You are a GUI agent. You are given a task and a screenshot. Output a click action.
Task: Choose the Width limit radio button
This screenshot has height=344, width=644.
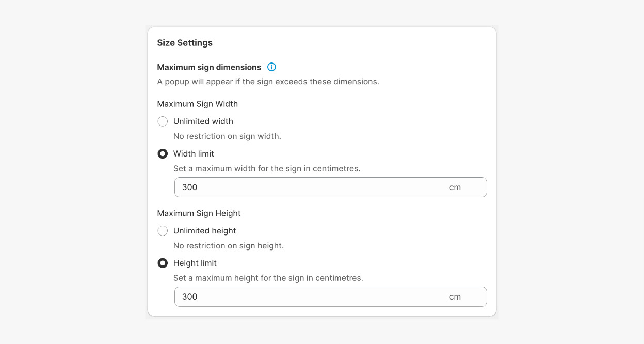coord(163,153)
